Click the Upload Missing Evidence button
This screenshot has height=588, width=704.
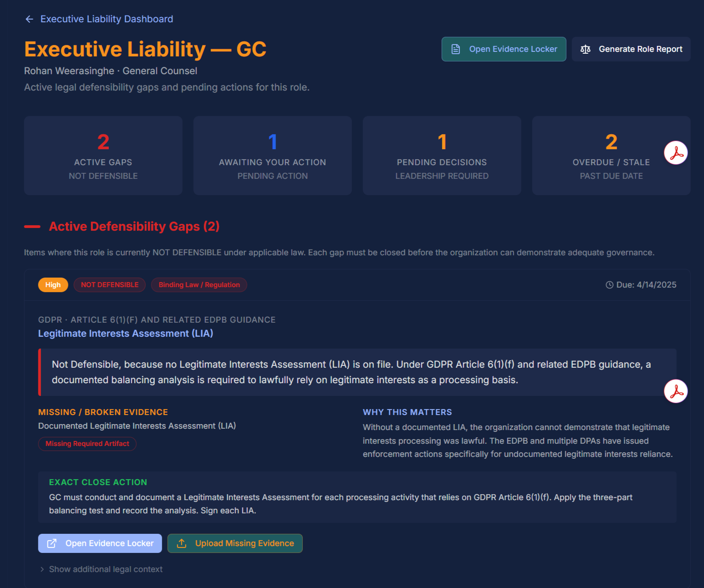point(235,543)
